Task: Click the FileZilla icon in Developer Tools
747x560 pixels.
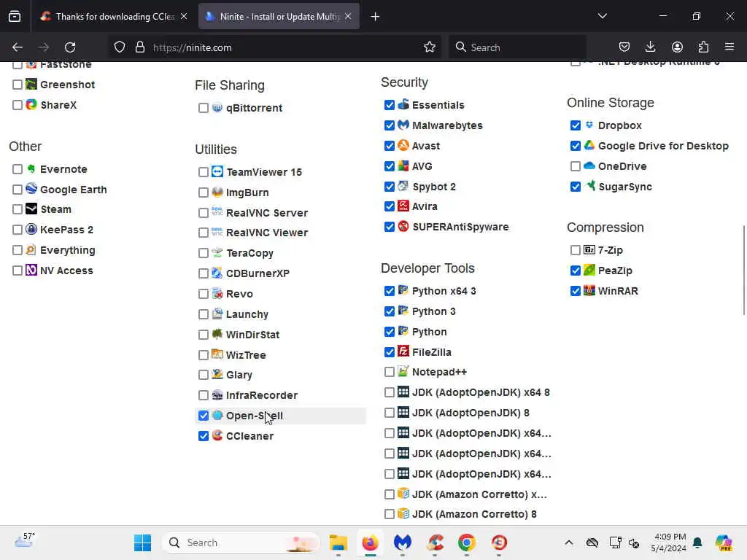Action: pyautogui.click(x=403, y=351)
